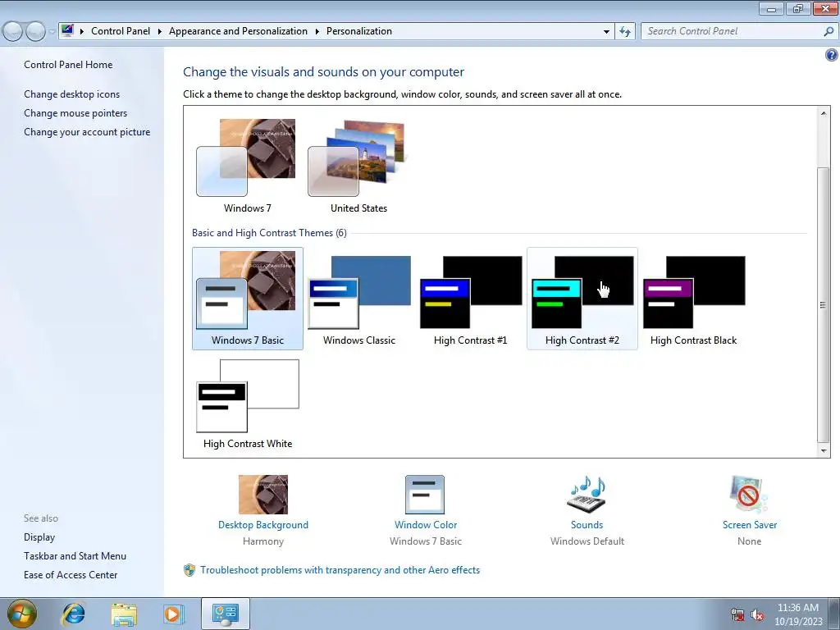Select Control Panel breadcrumb
840x630 pixels.
click(121, 31)
